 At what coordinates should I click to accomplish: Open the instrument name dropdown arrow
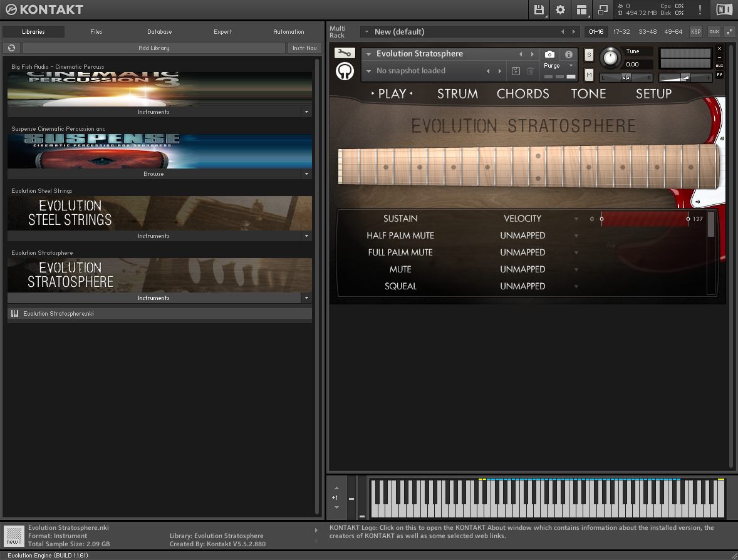pyautogui.click(x=368, y=54)
